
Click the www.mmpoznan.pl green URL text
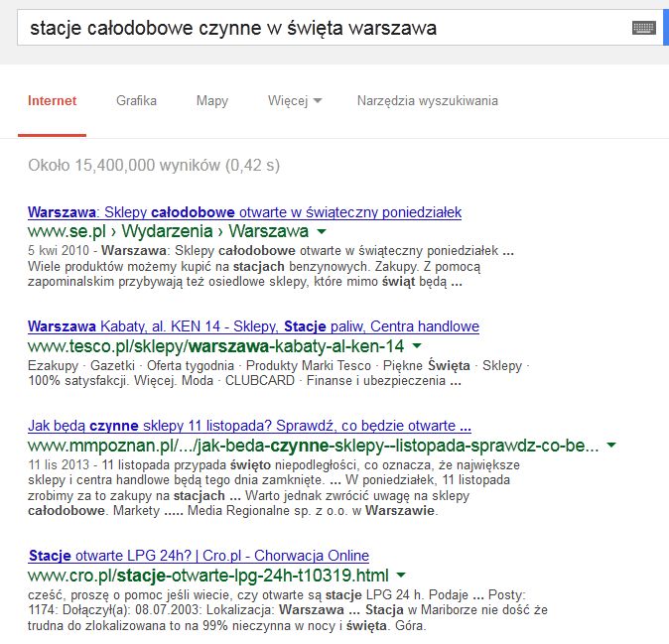[314, 446]
